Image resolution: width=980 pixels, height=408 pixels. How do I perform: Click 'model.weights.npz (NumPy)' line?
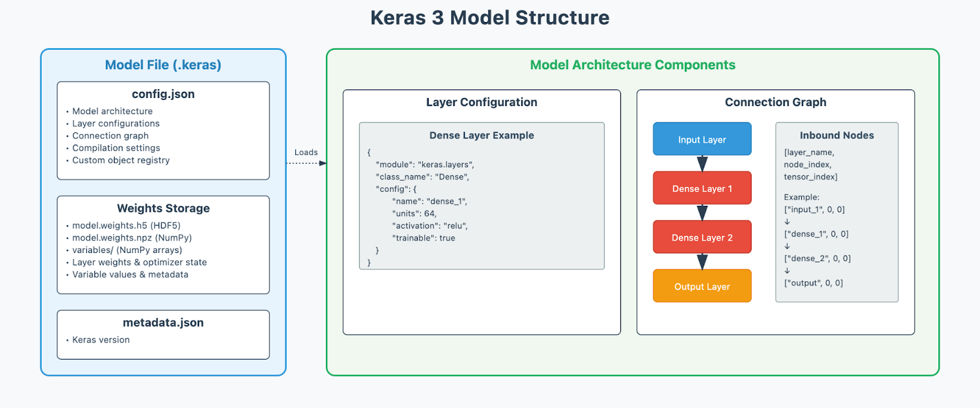[x=132, y=238]
